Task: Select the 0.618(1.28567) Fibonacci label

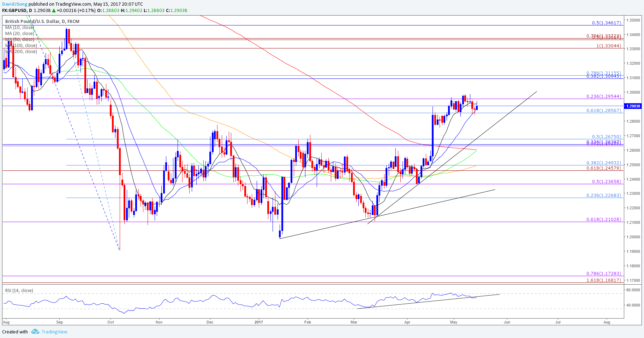Action: tap(603, 110)
